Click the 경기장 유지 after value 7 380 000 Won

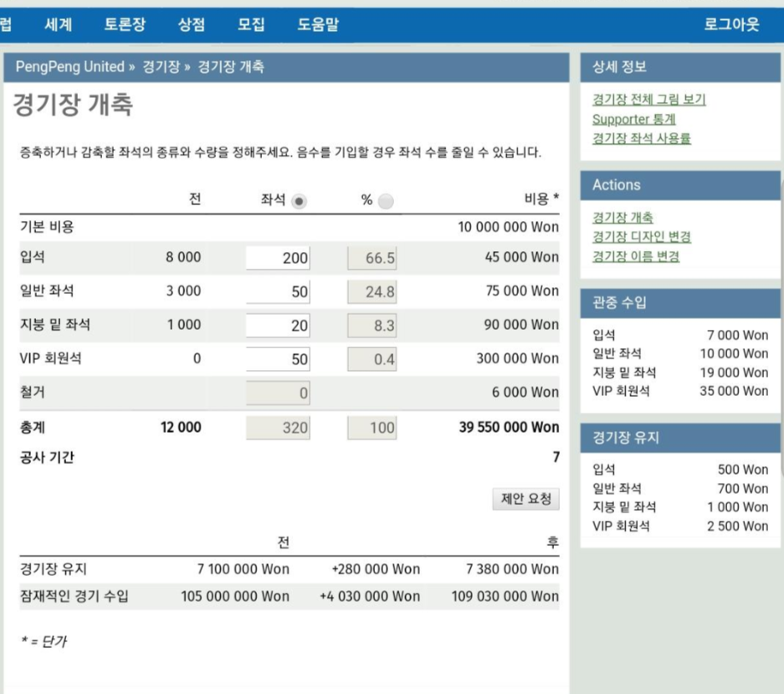tap(512, 569)
